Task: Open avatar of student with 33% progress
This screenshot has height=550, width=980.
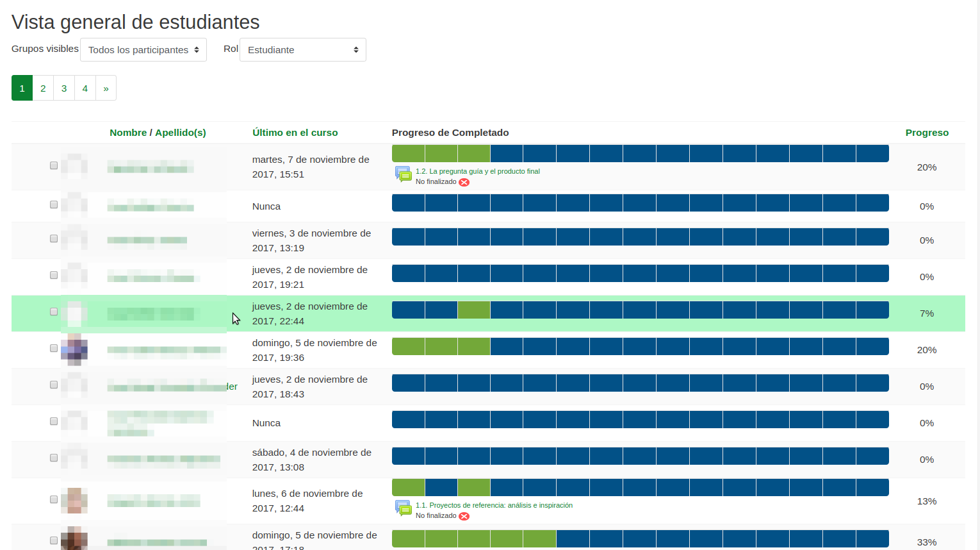Action: (x=74, y=540)
